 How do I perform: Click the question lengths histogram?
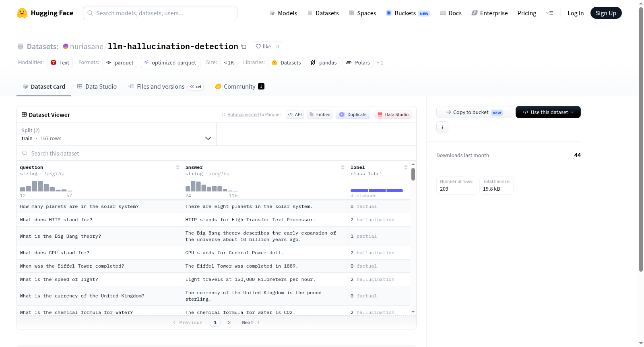46,186
